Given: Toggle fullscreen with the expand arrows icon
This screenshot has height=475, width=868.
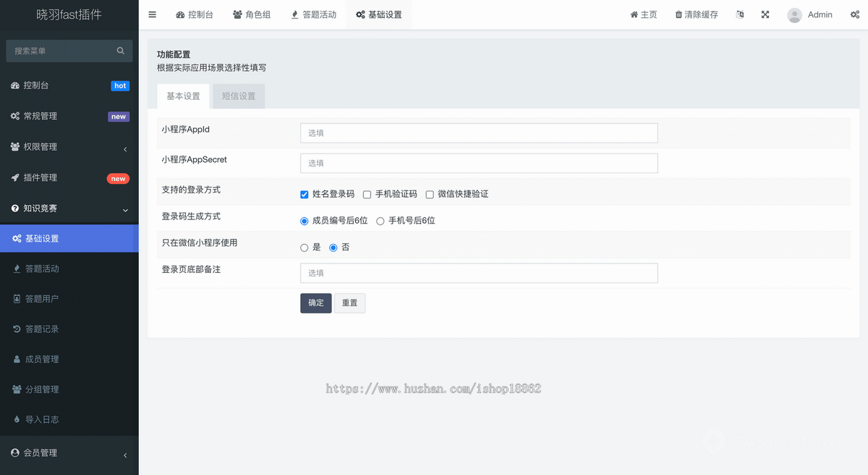Looking at the screenshot, I should [765, 14].
